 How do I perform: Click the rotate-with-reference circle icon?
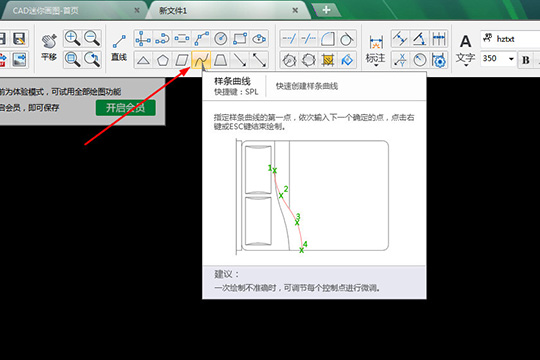click(x=289, y=60)
